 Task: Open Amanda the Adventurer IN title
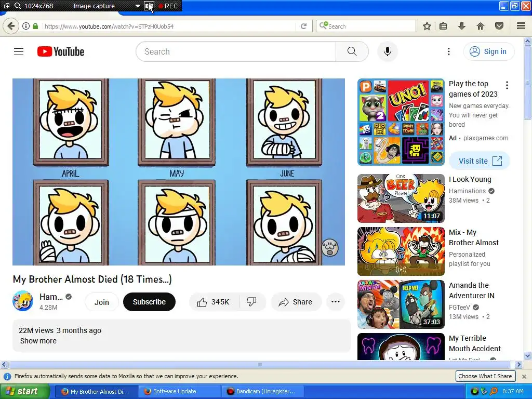click(x=472, y=290)
